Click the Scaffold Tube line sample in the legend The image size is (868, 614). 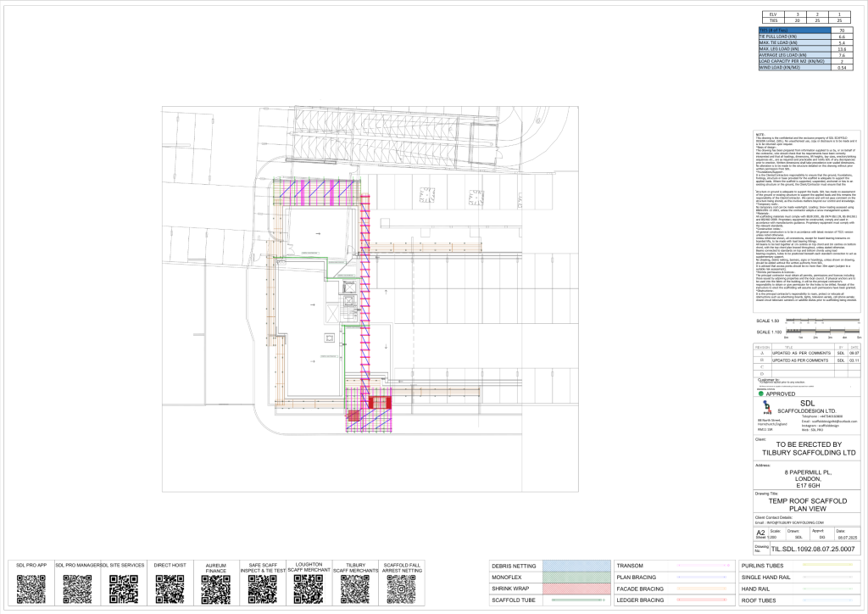tap(576, 600)
